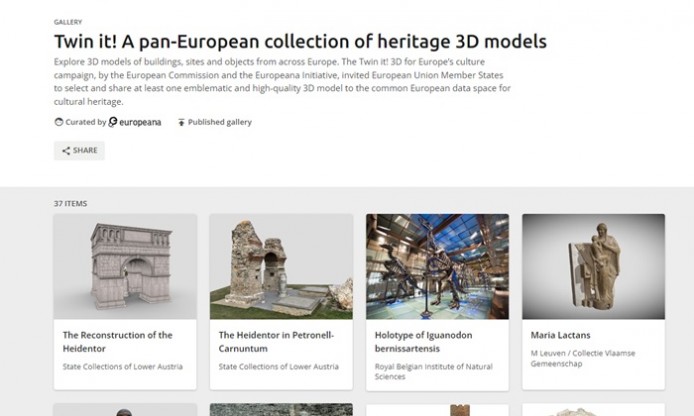Image resolution: width=694 pixels, height=416 pixels.
Task: Click 'The Reconstruction of the Heidentor' title
Action: (x=117, y=342)
